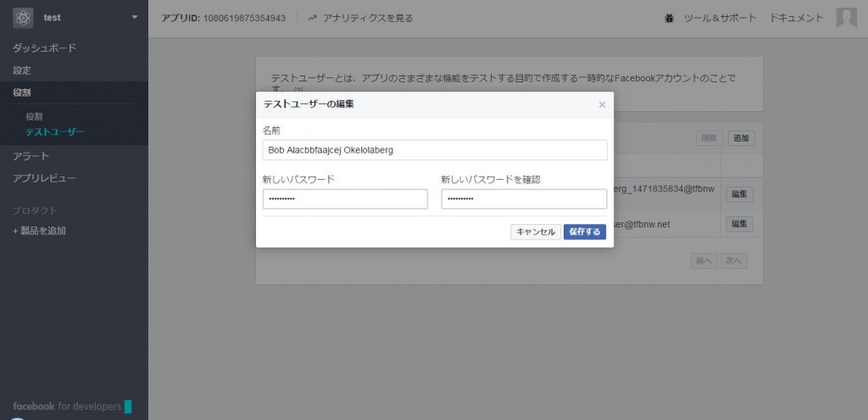
Task: Click the 新しいパスワード field
Action: coord(345,199)
